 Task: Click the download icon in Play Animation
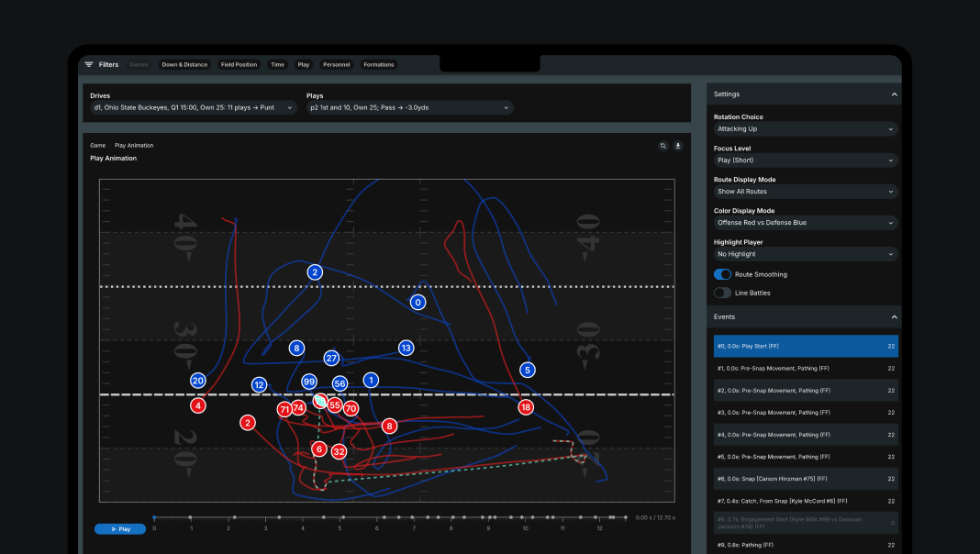coord(678,145)
